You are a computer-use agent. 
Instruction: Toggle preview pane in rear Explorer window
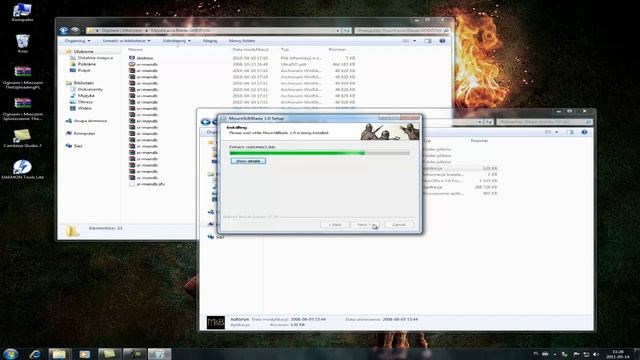(x=427, y=41)
